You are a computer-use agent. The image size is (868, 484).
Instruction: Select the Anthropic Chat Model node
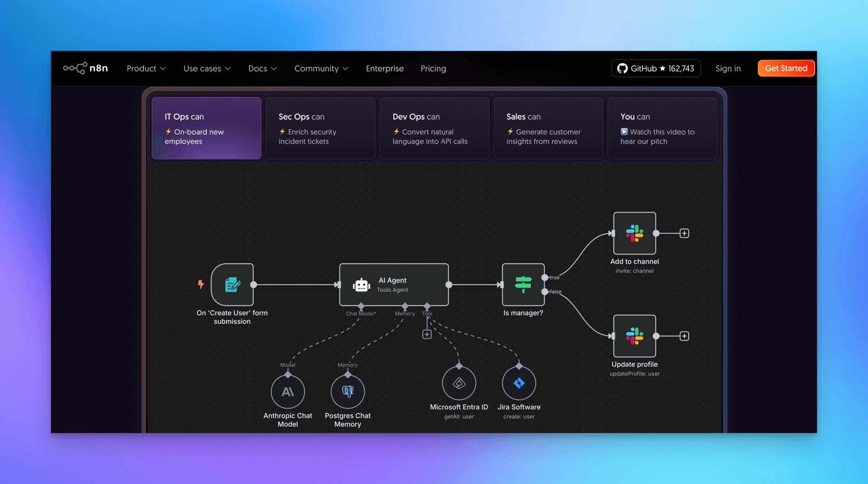click(x=288, y=392)
